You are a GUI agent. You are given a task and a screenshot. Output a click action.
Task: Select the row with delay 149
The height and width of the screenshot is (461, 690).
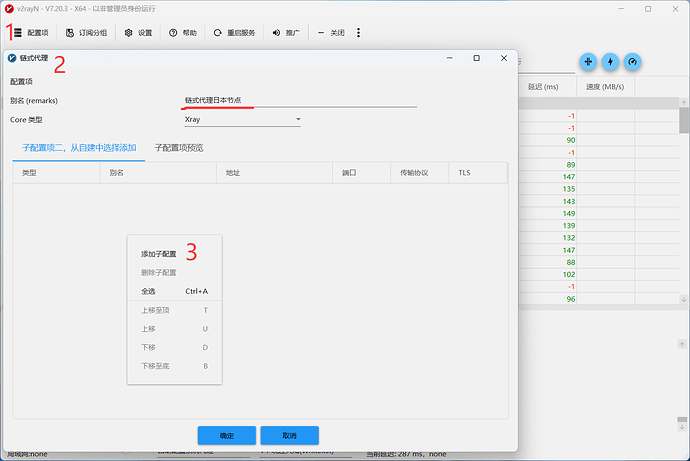598,213
